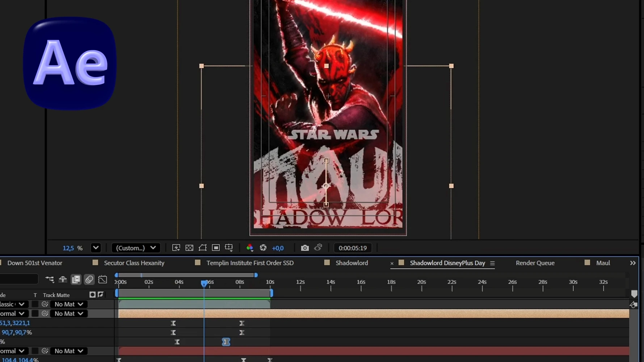
Task: Click the comp marker bin icon at right
Action: tap(634, 294)
